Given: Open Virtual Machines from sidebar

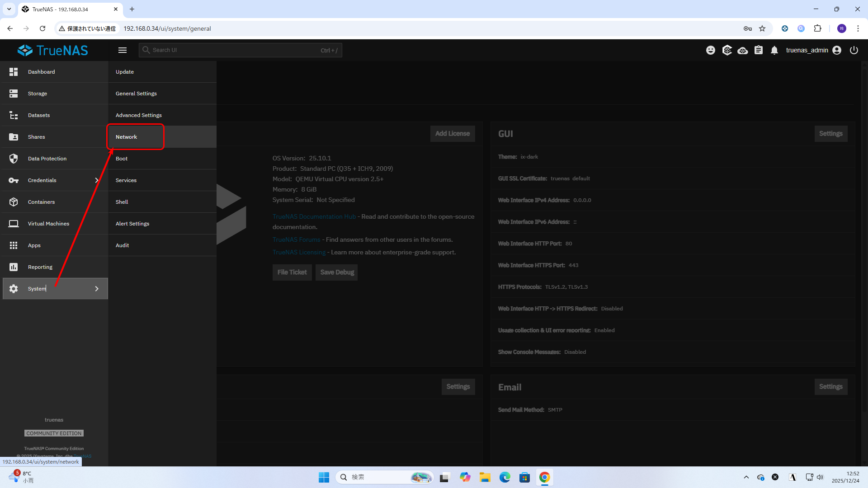Looking at the screenshot, I should pos(48,224).
